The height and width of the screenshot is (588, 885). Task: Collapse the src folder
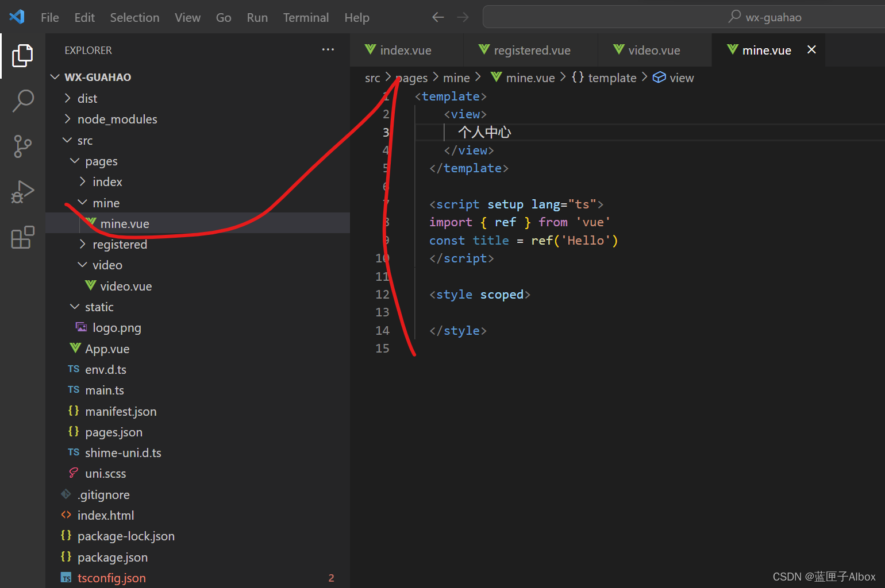[68, 140]
